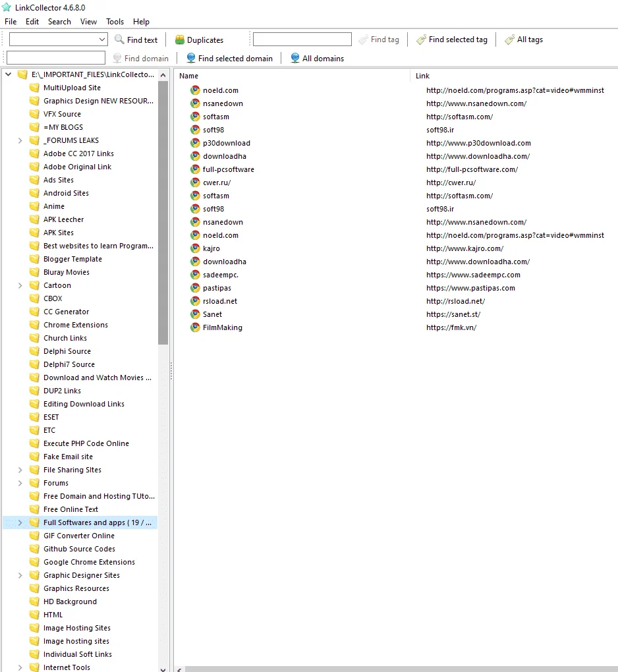Open link https://www.sadeempc.com

coord(473,275)
